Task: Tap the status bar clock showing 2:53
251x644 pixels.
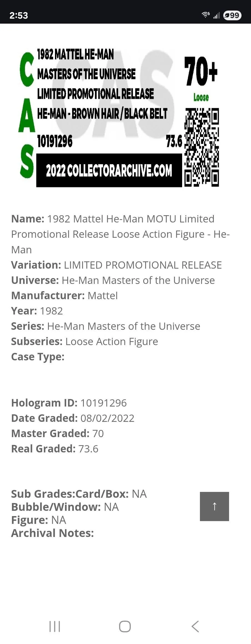Action: click(x=19, y=15)
